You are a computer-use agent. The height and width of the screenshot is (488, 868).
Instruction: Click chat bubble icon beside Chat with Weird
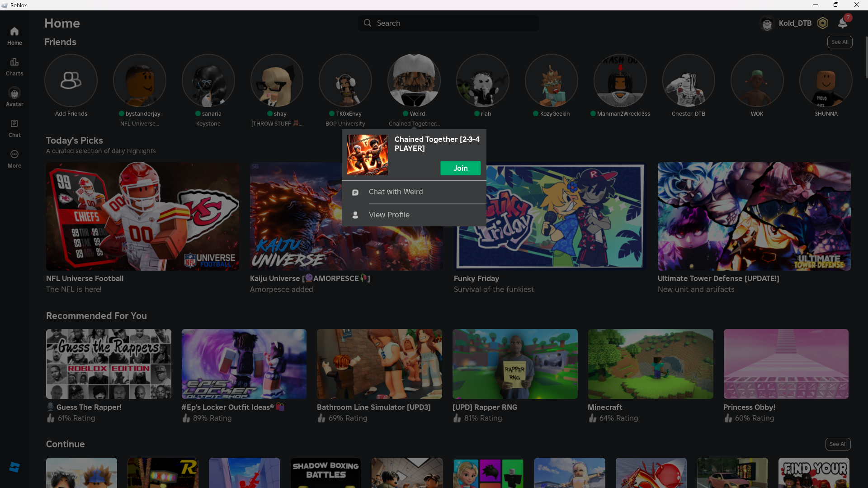[355, 192]
